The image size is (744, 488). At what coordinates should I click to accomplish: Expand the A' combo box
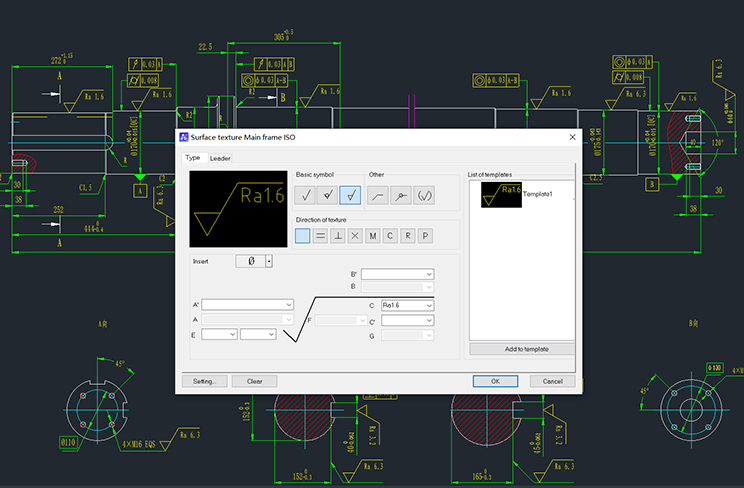[x=289, y=304]
